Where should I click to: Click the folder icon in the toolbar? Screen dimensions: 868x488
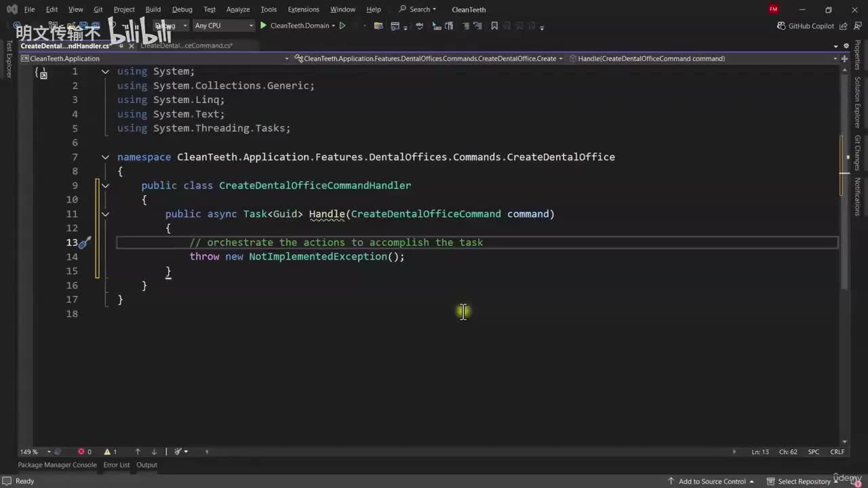pyautogui.click(x=378, y=26)
